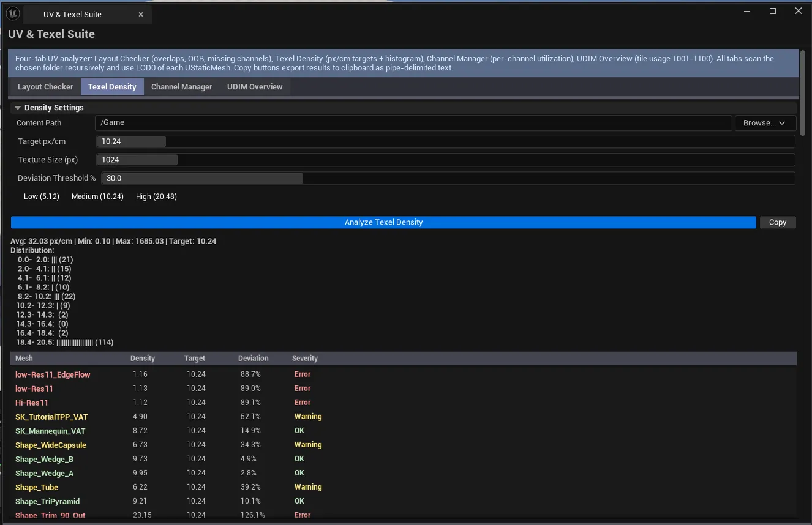
Task: Select the SK_Mannequin_VAT mesh row
Action: 404,431
